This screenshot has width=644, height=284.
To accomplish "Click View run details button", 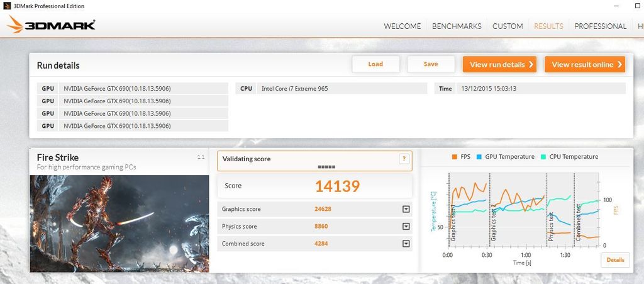I will [x=499, y=64].
